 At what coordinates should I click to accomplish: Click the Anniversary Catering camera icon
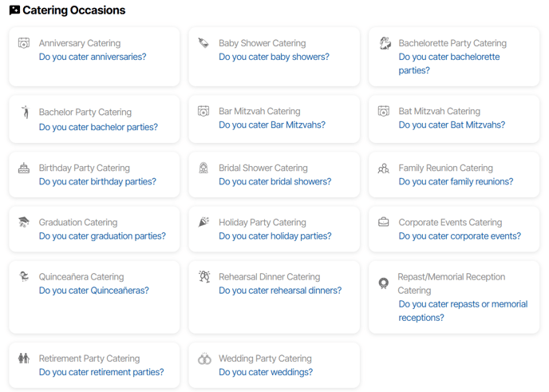(24, 43)
